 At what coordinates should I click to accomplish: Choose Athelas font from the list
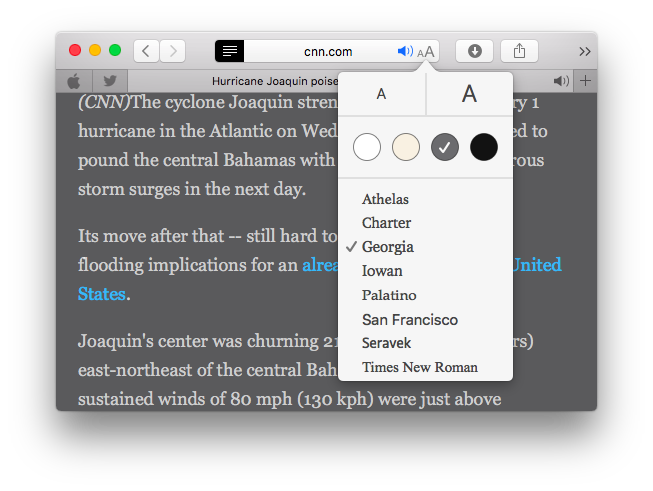point(385,199)
